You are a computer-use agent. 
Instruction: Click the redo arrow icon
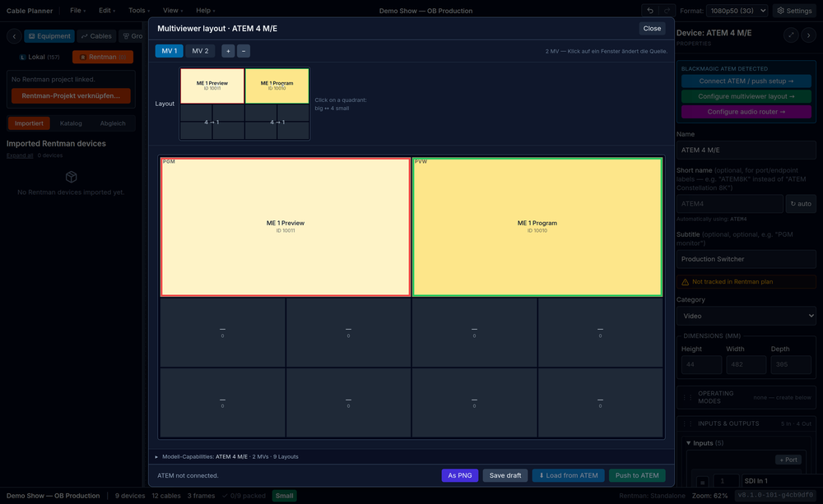click(667, 11)
